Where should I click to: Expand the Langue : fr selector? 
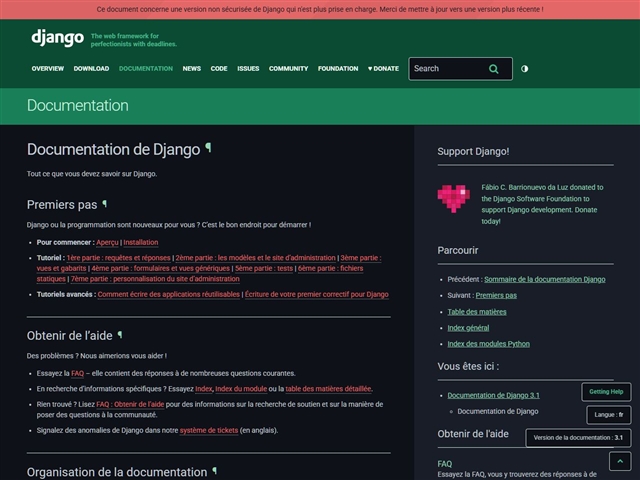pos(609,415)
